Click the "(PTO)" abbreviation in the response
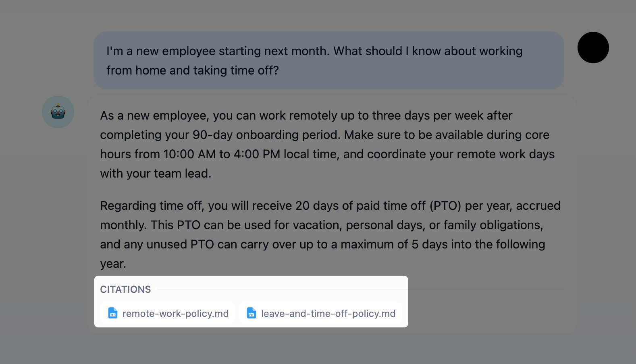The image size is (636, 364). coord(445,206)
